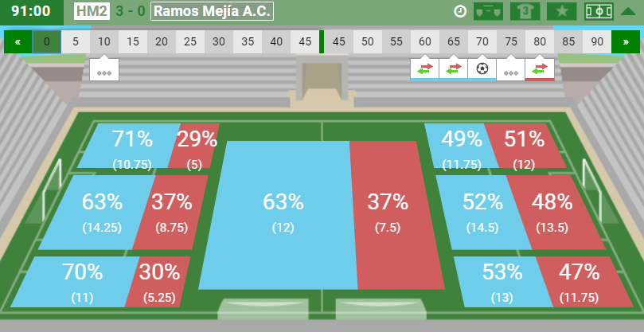Jump forward with double right arrow
This screenshot has height=332, width=644.
pos(626,42)
